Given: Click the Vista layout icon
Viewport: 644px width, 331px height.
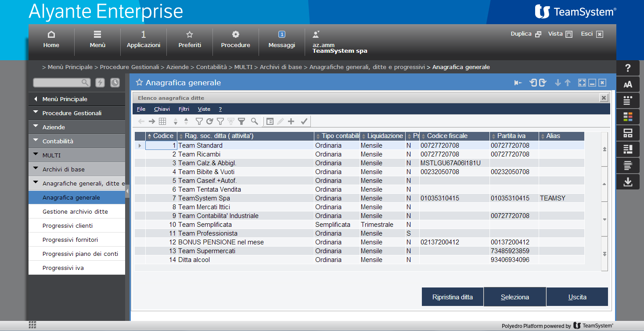Looking at the screenshot, I should tap(569, 34).
